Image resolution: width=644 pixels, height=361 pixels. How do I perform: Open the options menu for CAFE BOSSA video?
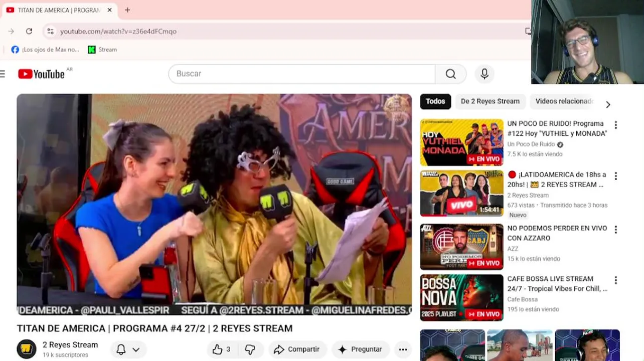(616, 280)
